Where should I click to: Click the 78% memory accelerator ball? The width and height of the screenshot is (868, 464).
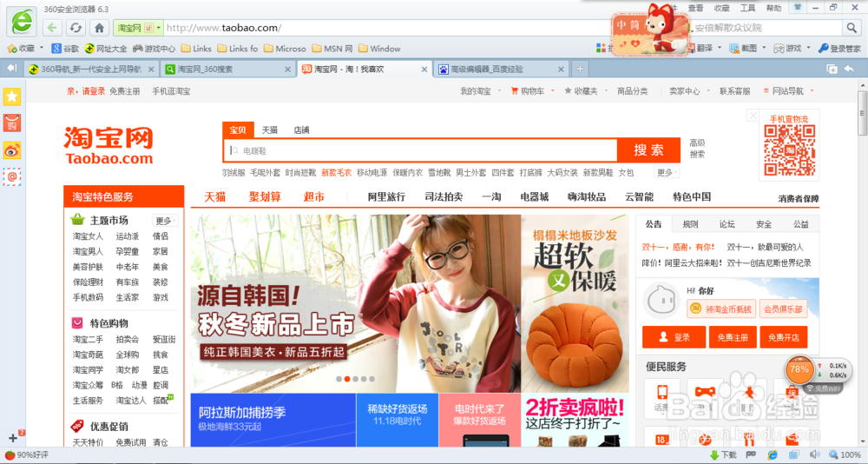(799, 369)
